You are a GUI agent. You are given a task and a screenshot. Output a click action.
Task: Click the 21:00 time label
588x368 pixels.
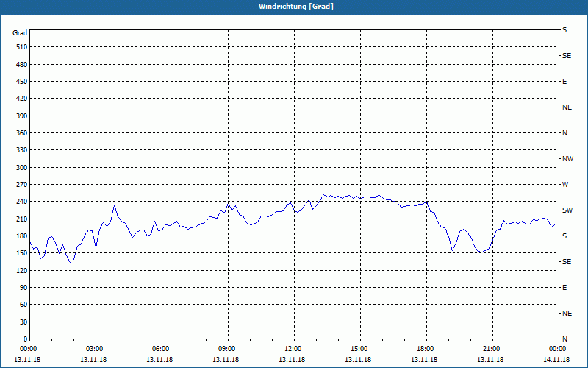492,349
